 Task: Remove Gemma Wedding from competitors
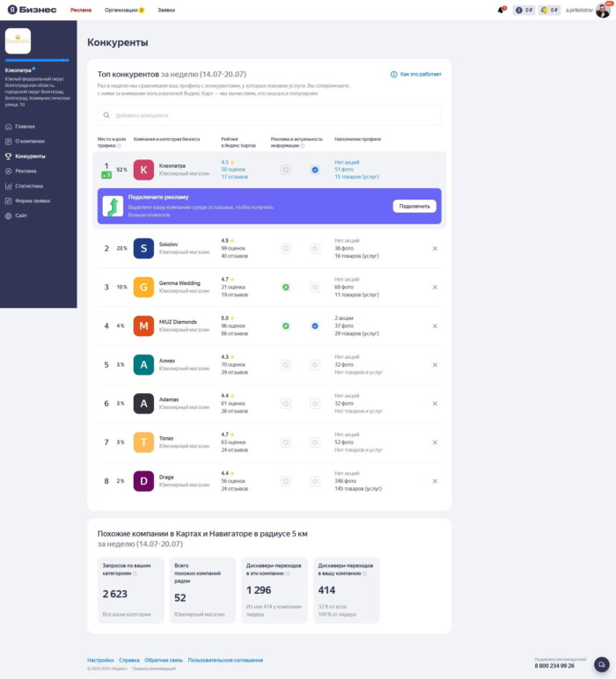click(435, 287)
